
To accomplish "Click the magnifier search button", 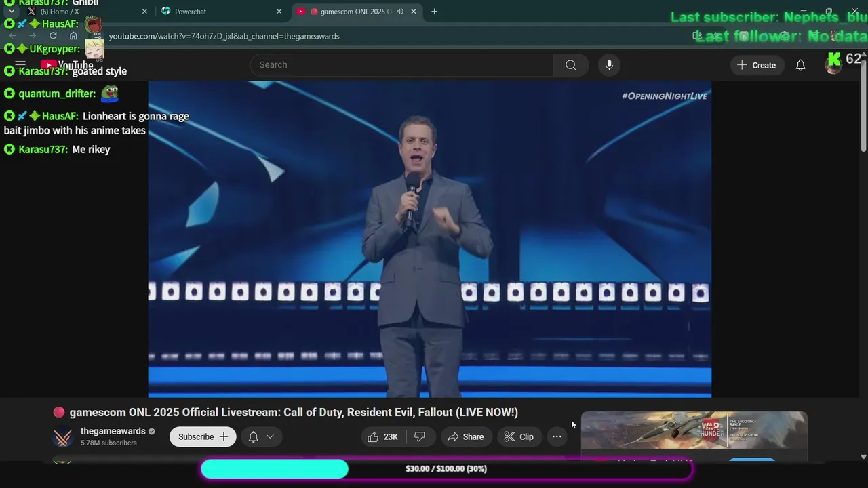I will point(571,65).
